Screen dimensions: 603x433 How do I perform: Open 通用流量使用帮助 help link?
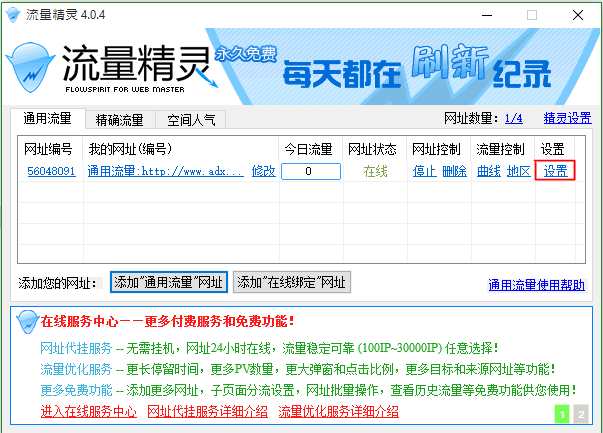tap(536, 285)
